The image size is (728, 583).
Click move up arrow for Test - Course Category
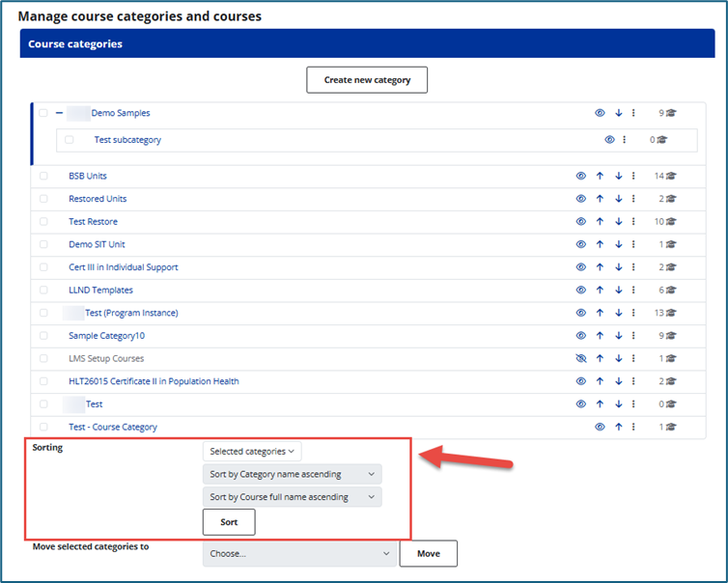click(618, 427)
